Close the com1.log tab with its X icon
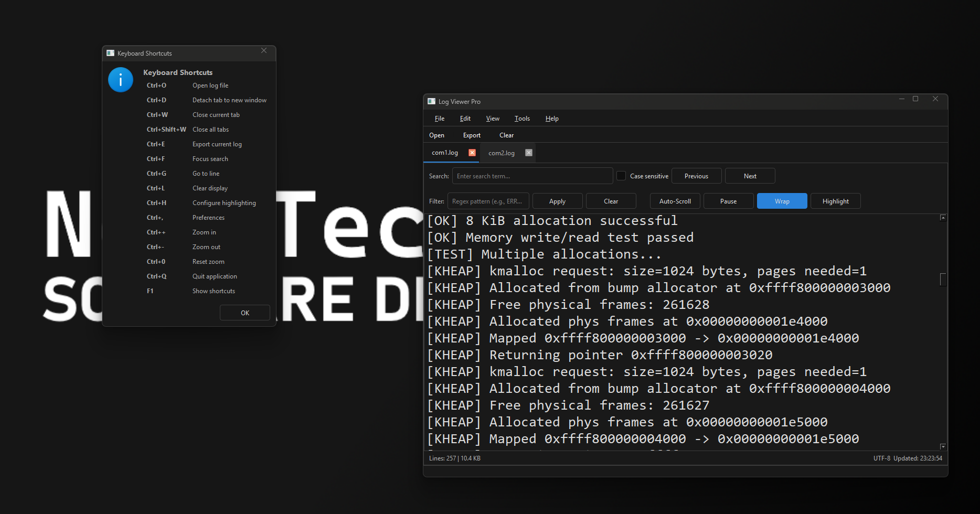This screenshot has width=980, height=514. point(472,153)
